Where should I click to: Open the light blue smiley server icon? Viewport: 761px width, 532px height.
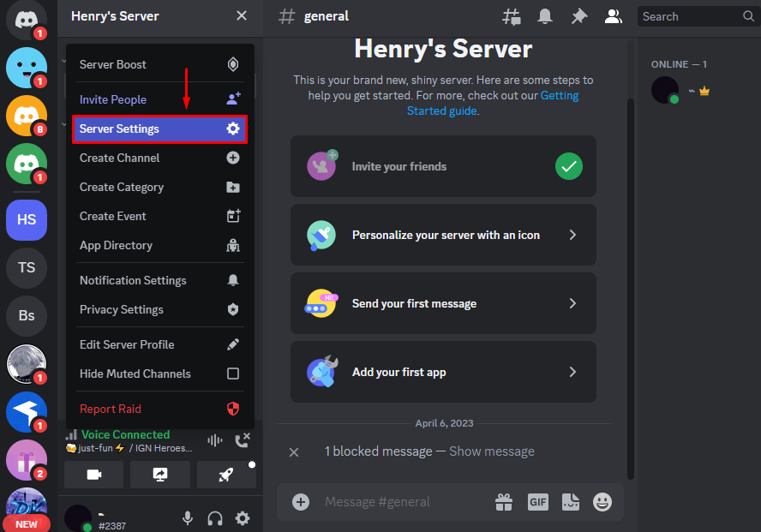pos(27,68)
